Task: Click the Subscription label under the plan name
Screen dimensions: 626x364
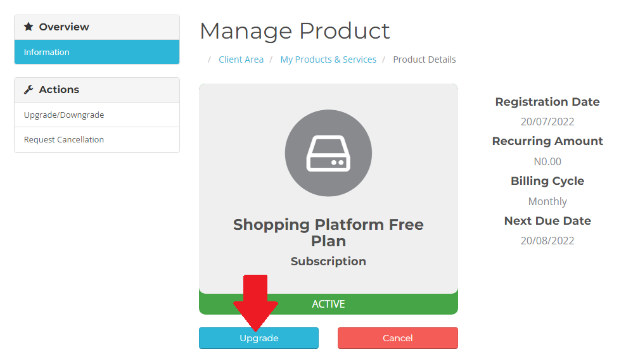Action: pyautogui.click(x=328, y=261)
